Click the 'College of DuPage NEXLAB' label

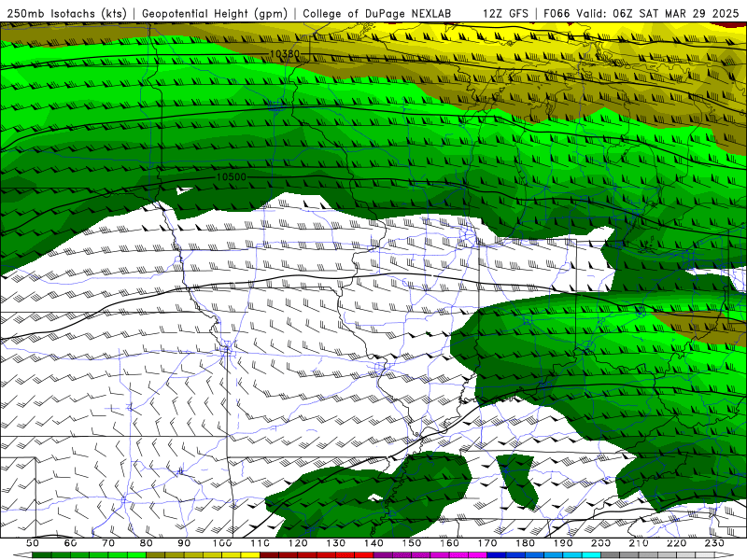(377, 14)
